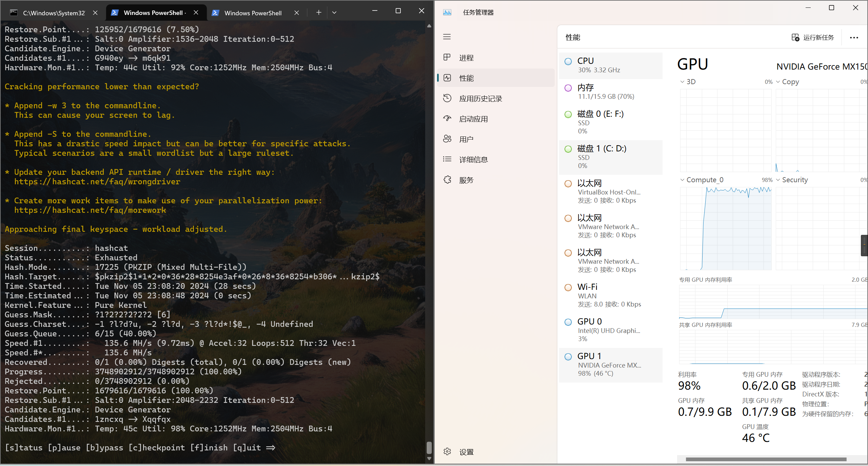
Task: Click the 3D engine utilization graph
Action: pos(726,130)
